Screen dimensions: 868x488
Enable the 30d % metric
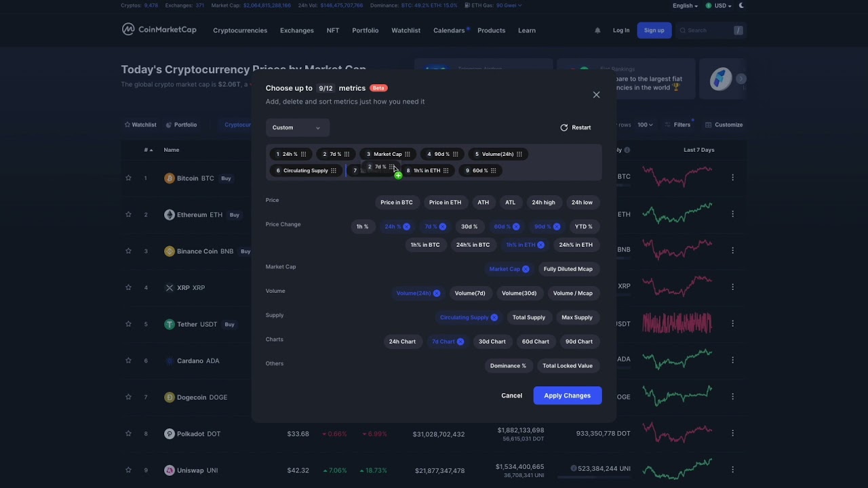coord(469,226)
